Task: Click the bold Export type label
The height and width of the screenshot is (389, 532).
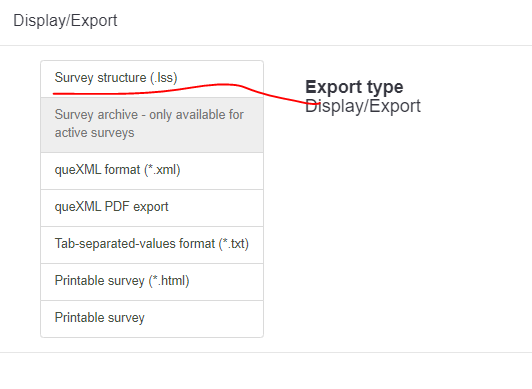Action: click(x=354, y=87)
